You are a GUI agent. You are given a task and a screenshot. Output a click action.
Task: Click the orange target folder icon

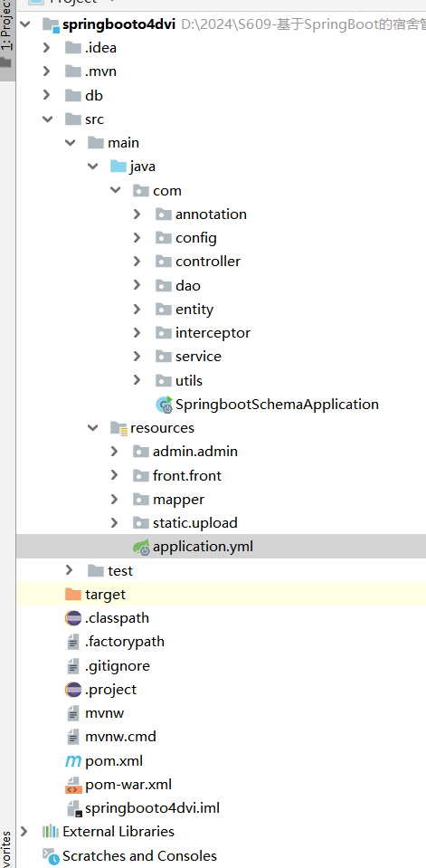coord(73,594)
